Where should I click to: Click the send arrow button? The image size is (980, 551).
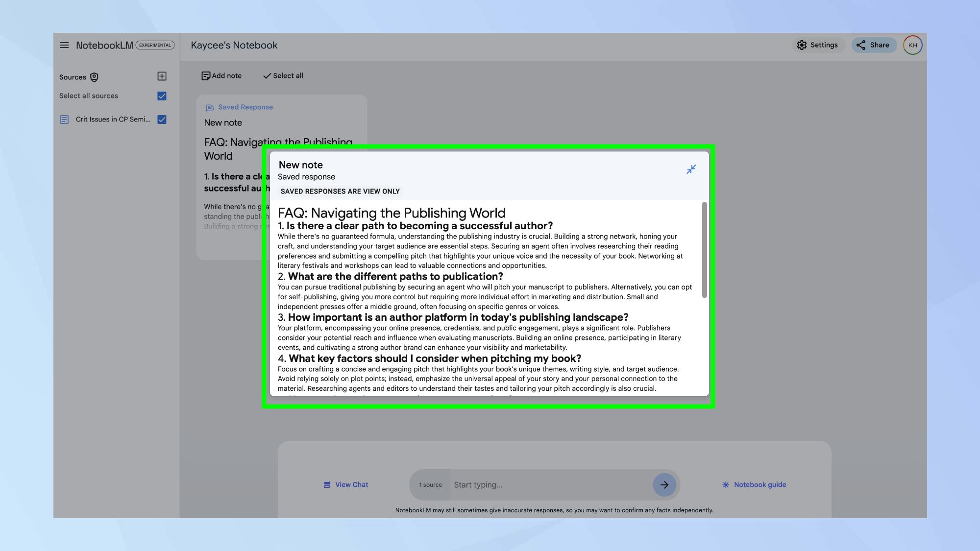(664, 485)
